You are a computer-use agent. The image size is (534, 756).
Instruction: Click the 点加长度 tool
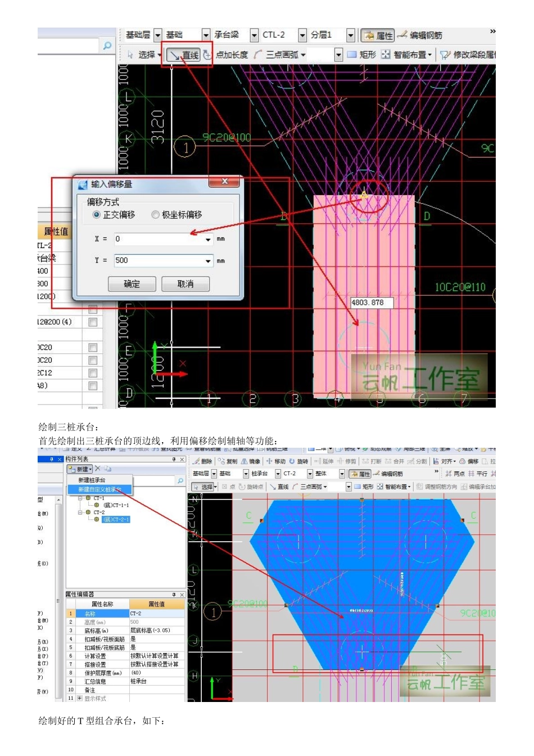click(226, 55)
